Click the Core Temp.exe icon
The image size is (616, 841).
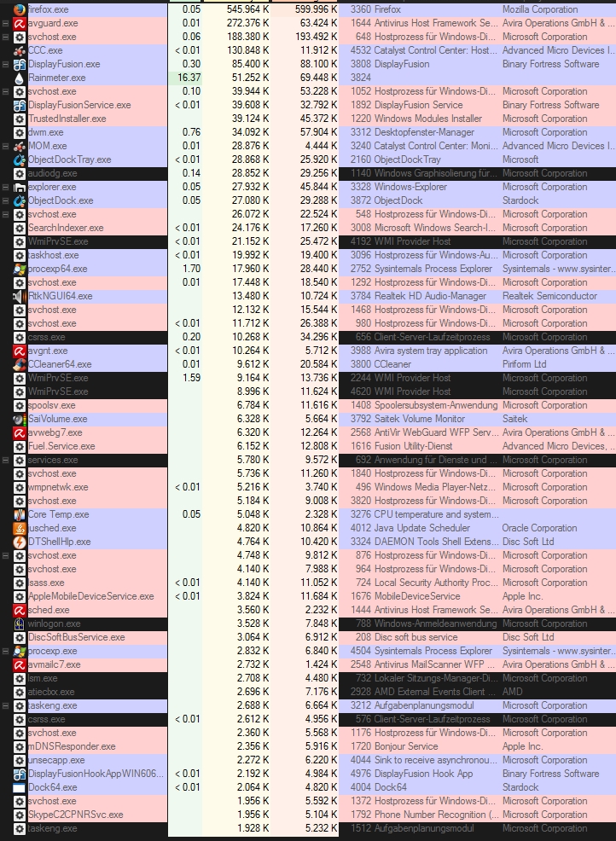point(20,514)
